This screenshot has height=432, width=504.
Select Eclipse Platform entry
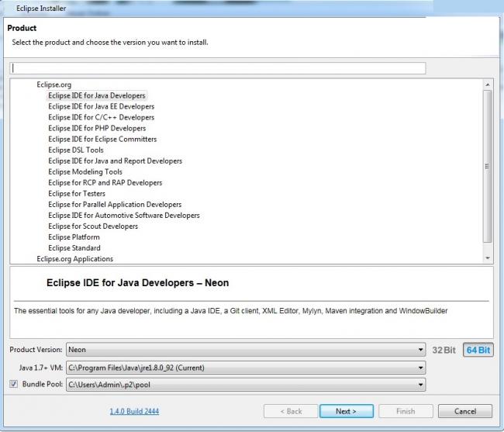tap(74, 237)
